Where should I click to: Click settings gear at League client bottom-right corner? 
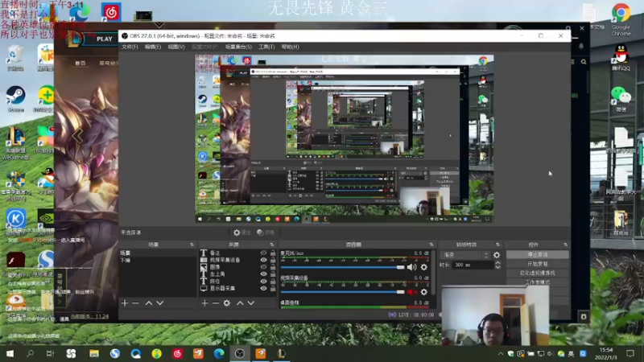[583, 316]
